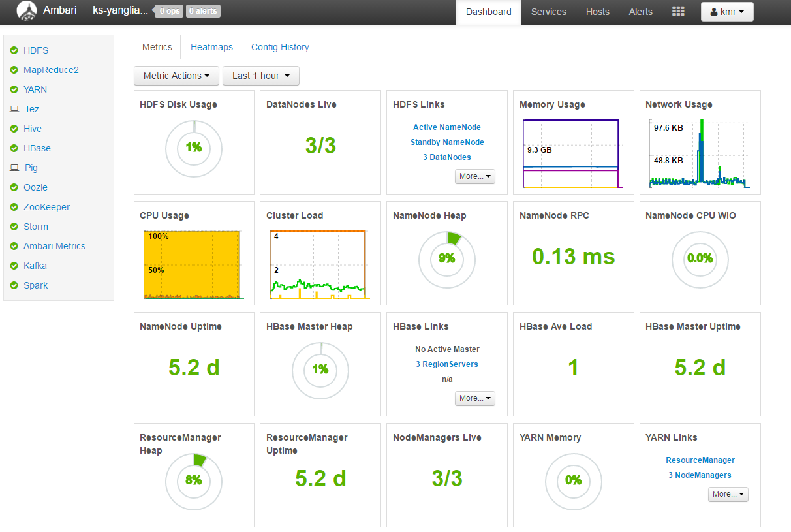Click the ks-yanglia... cluster name
The height and width of the screenshot is (532, 791).
[x=120, y=10]
